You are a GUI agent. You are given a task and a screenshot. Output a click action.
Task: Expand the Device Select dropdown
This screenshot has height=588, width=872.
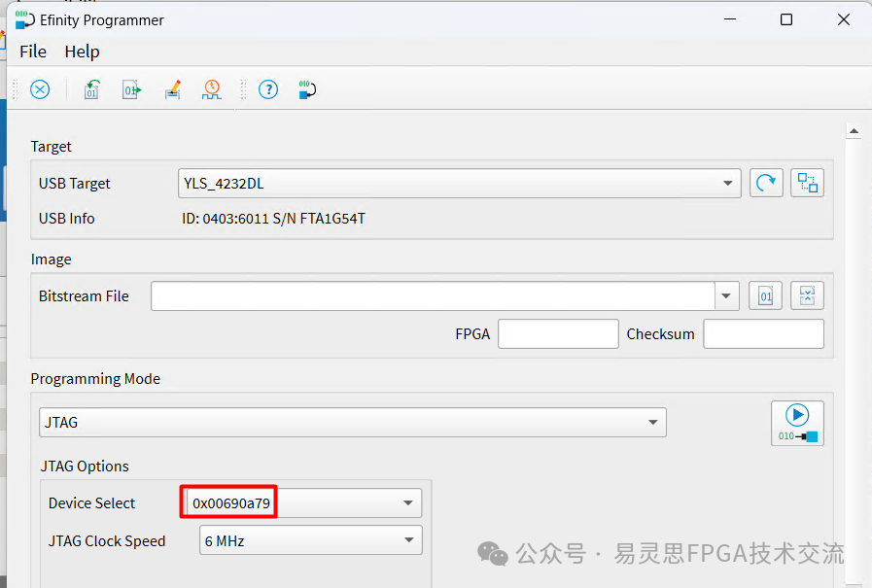click(x=408, y=503)
